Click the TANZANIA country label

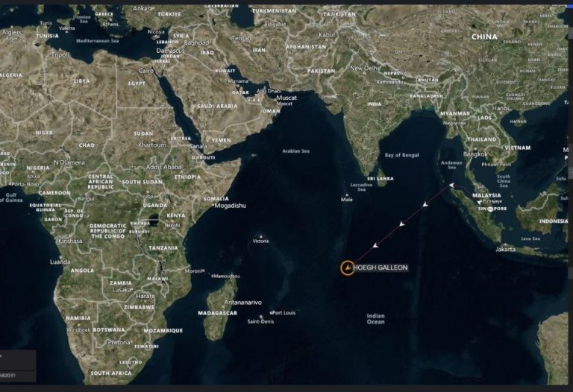(x=163, y=248)
